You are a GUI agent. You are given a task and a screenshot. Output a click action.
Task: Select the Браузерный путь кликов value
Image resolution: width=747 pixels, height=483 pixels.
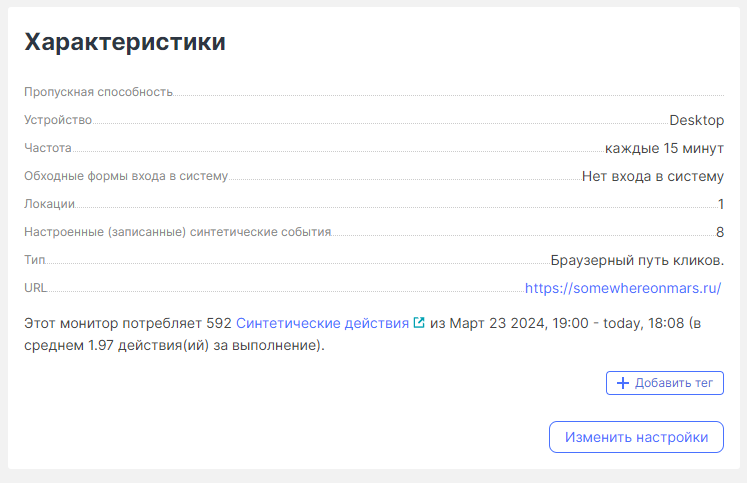[637, 260]
